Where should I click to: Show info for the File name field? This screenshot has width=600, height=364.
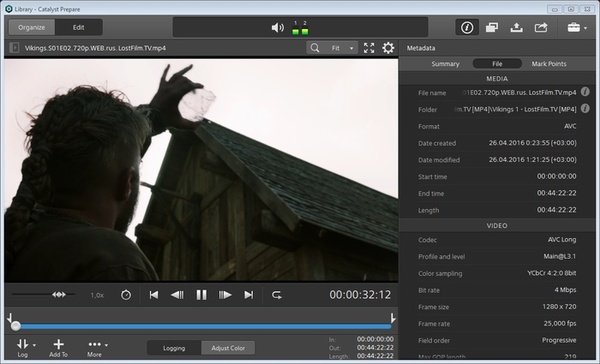coord(585,92)
